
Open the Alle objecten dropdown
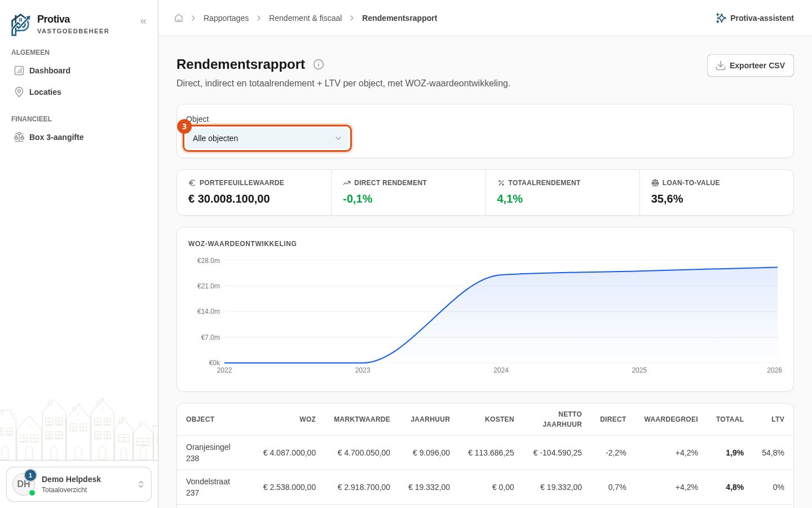click(267, 138)
